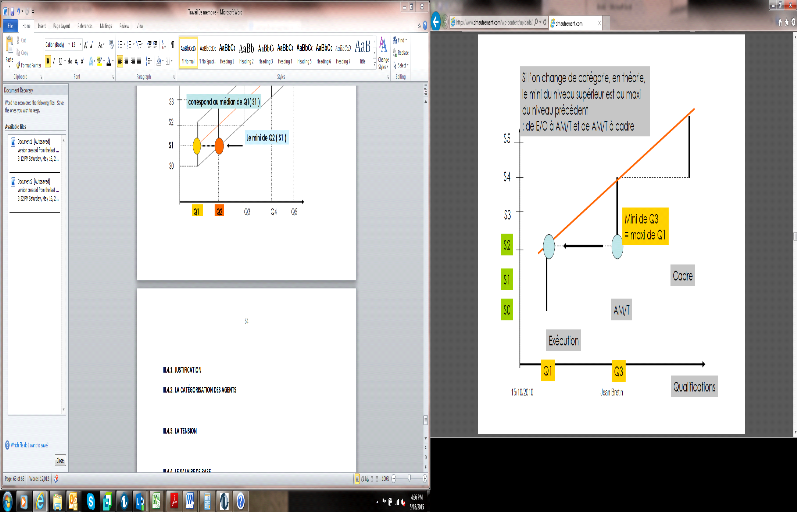Switch to the View ribbon tab
Screen dimensions: 797x512
(x=140, y=25)
